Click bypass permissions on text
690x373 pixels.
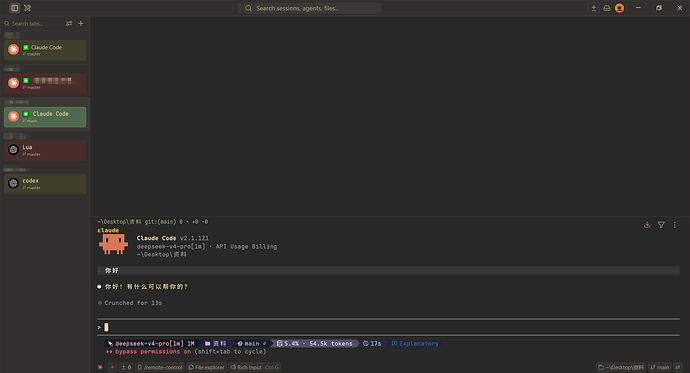click(x=153, y=352)
